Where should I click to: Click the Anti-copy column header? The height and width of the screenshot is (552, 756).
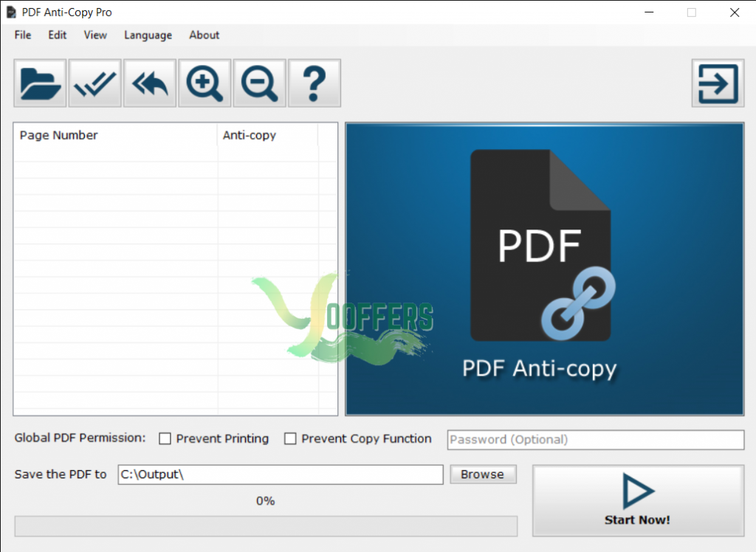point(267,135)
